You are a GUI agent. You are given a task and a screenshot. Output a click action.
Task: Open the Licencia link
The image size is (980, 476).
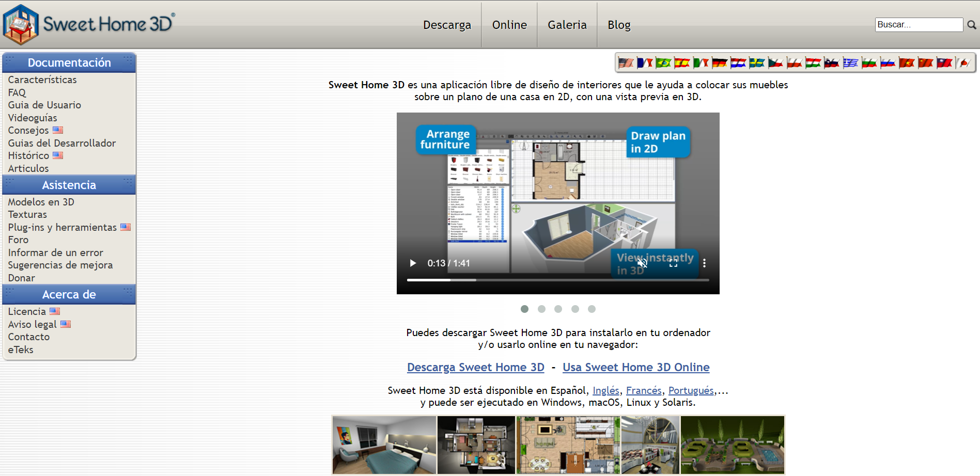pos(27,311)
